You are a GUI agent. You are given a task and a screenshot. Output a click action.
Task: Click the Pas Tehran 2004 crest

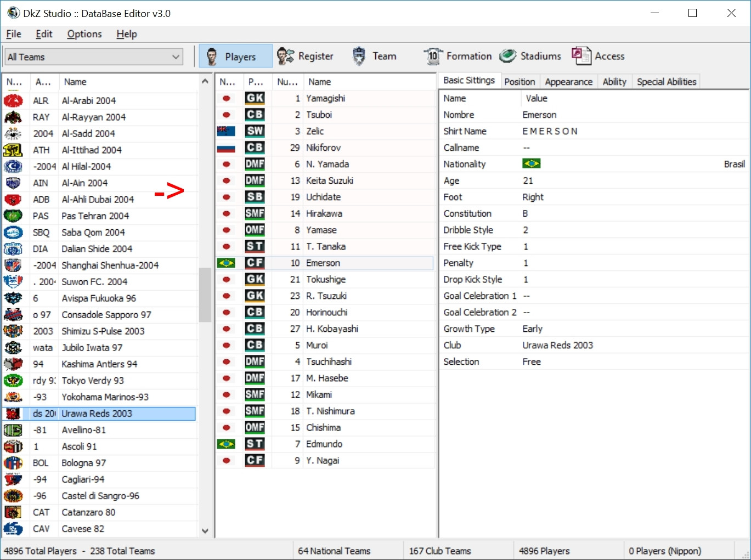[x=13, y=216]
